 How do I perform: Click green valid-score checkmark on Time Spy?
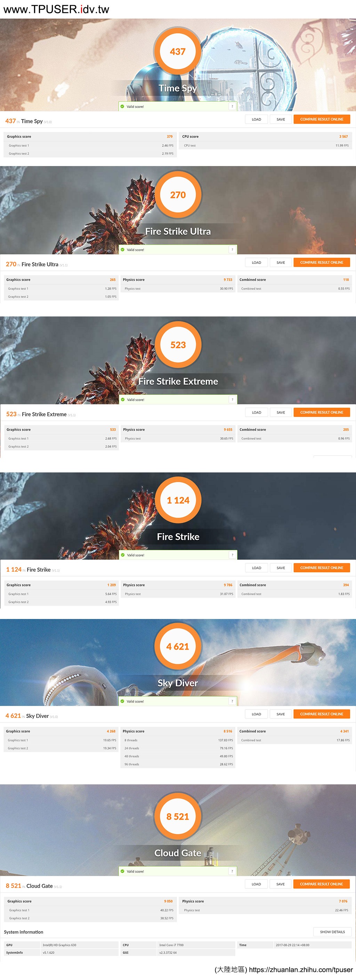pyautogui.click(x=122, y=107)
